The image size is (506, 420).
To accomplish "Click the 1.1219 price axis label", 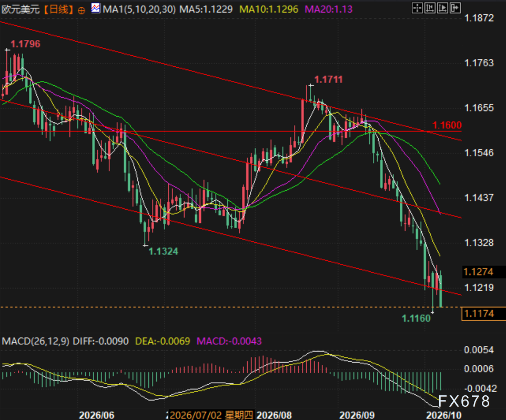I will [479, 287].
